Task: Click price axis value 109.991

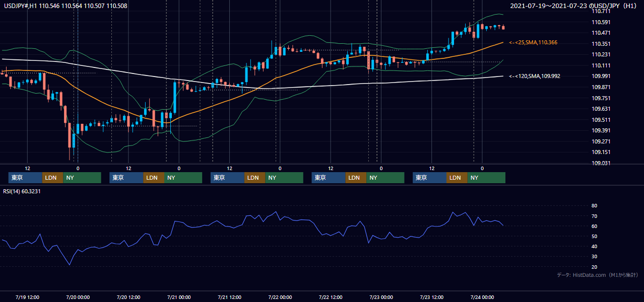Action: pyautogui.click(x=601, y=76)
